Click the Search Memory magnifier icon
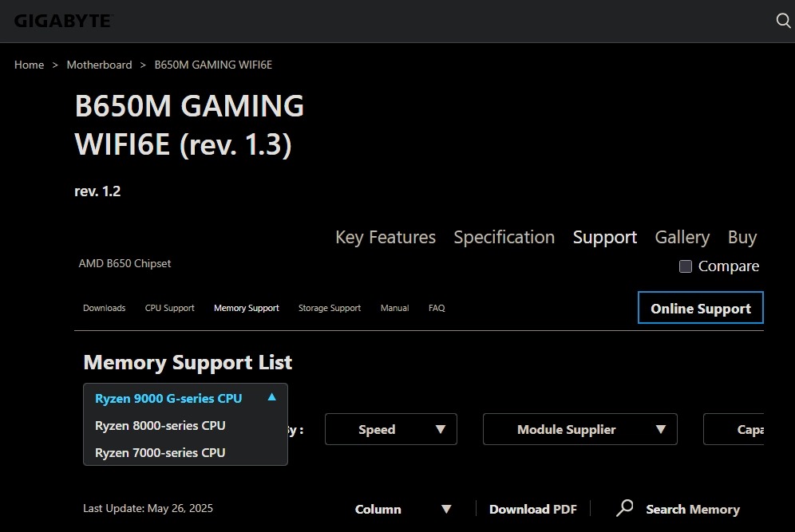795x532 pixels. pyautogui.click(x=625, y=508)
